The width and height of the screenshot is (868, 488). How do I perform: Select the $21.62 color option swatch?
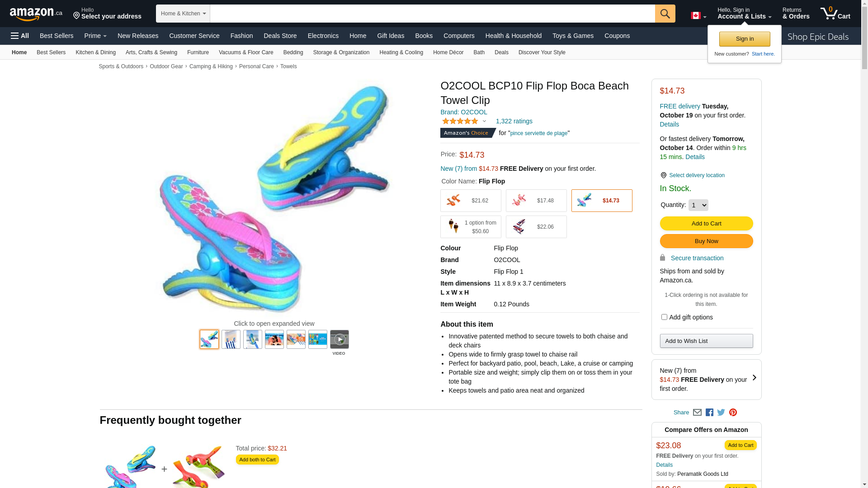pyautogui.click(x=471, y=201)
